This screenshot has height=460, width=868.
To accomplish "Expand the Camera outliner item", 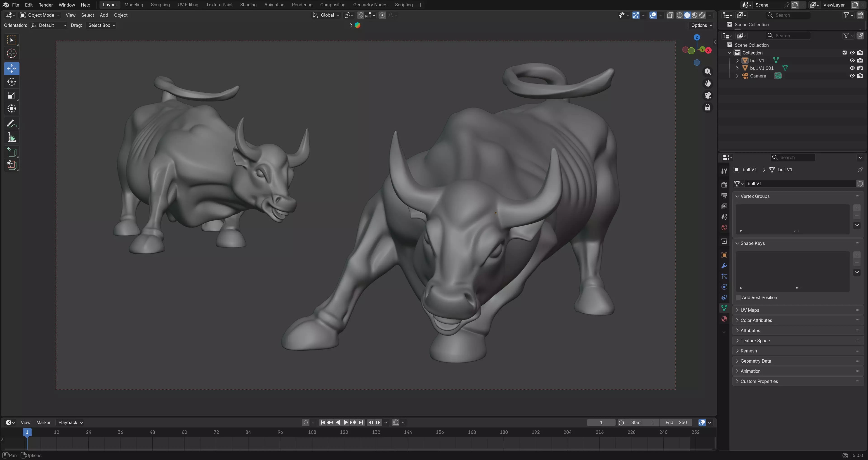I will click(x=737, y=76).
